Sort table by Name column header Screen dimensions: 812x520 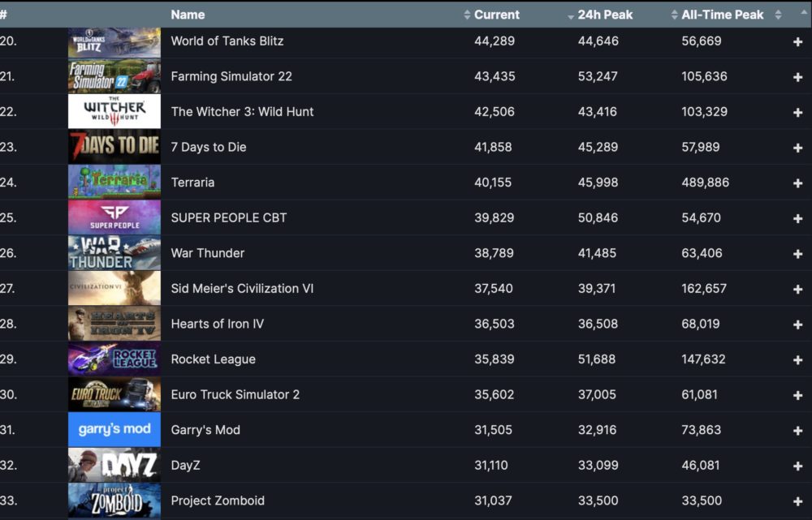(188, 15)
